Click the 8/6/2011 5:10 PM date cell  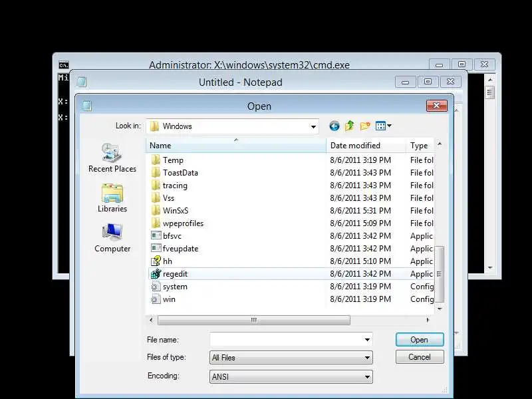360,261
